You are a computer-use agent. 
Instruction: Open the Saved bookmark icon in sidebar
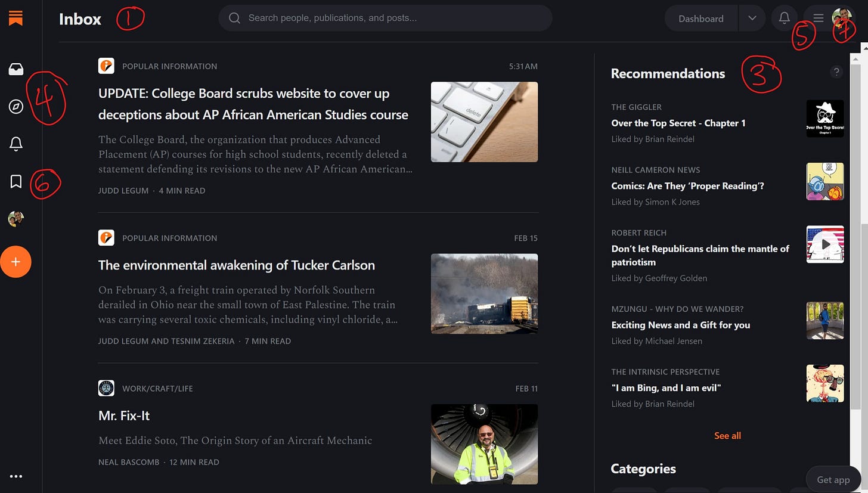(x=16, y=181)
